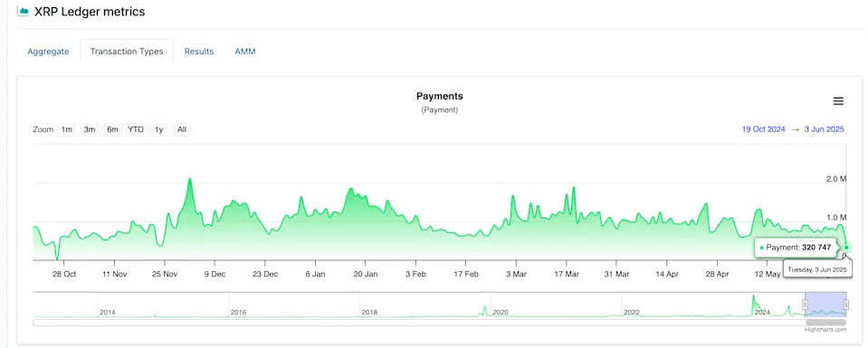Click the 1.0 M axis label
This screenshot has width=868, height=348.
click(x=836, y=218)
